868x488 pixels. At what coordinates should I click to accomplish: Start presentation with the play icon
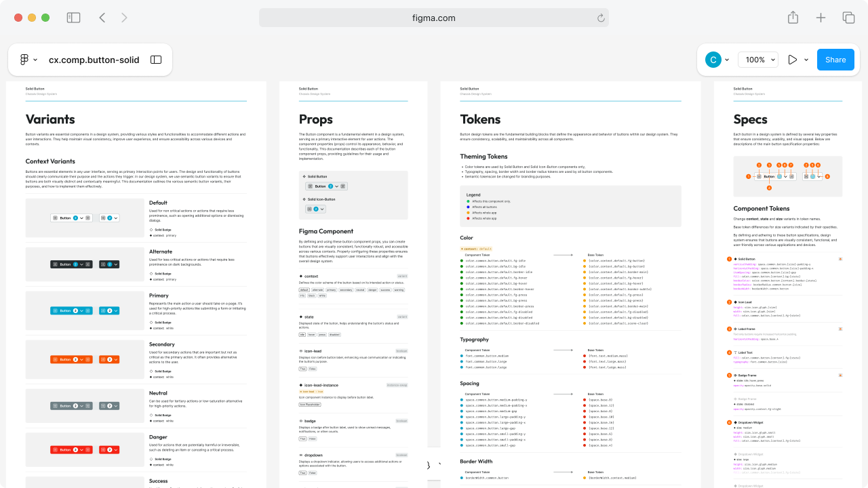tap(792, 60)
